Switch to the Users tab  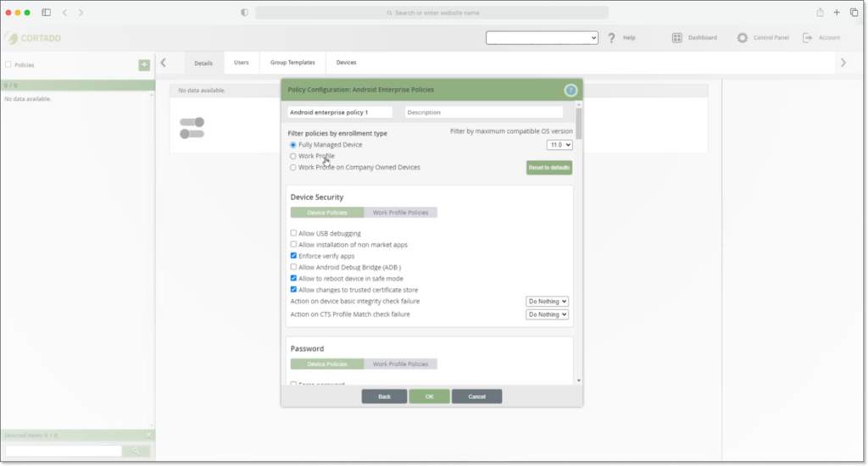(x=242, y=63)
